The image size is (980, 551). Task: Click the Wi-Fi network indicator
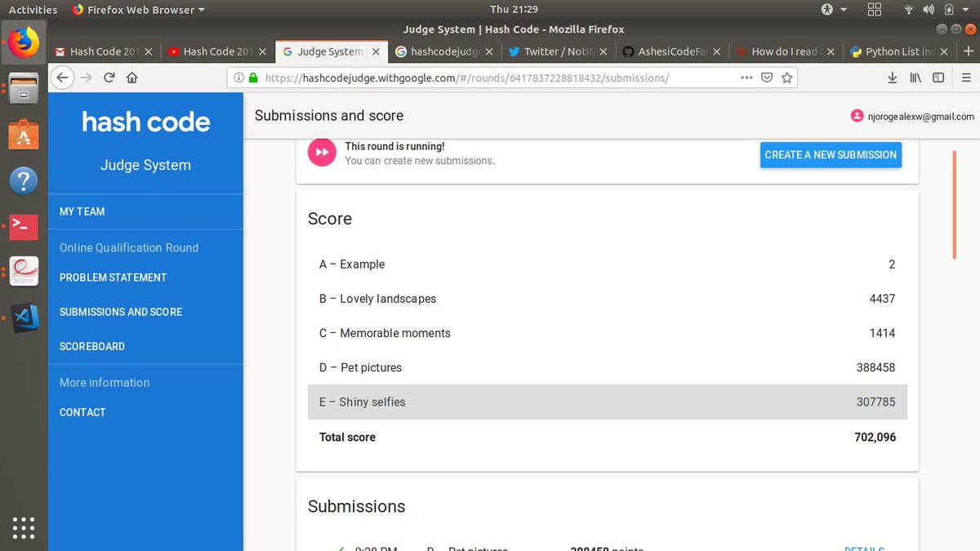pyautogui.click(x=909, y=10)
